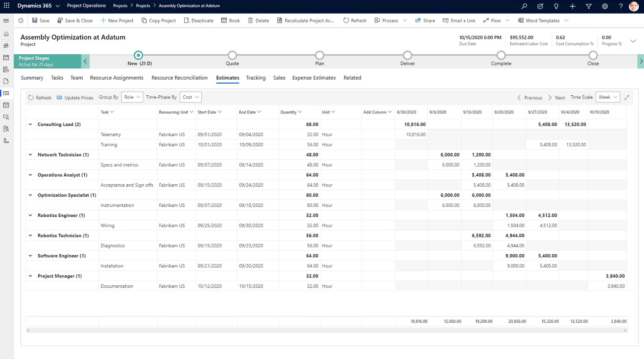Click the Recalculate Project Actuals icon
Screen dimensions: 644x359
pyautogui.click(x=280, y=21)
